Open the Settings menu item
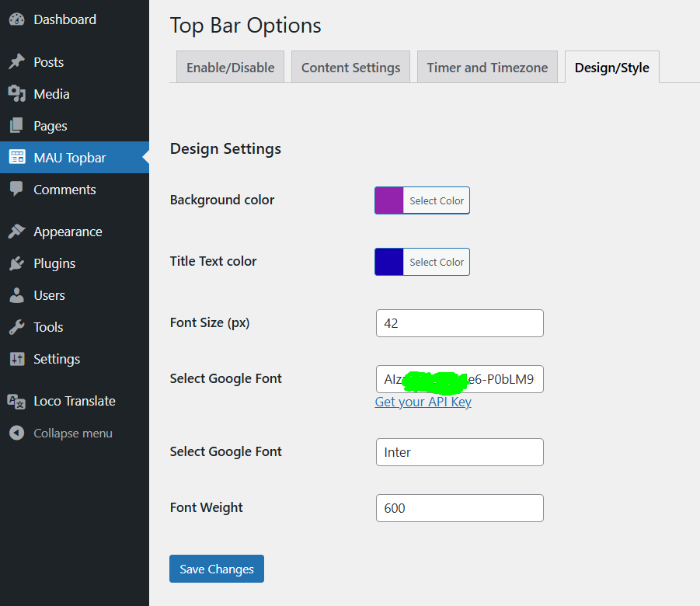The image size is (700, 606). tap(75, 359)
